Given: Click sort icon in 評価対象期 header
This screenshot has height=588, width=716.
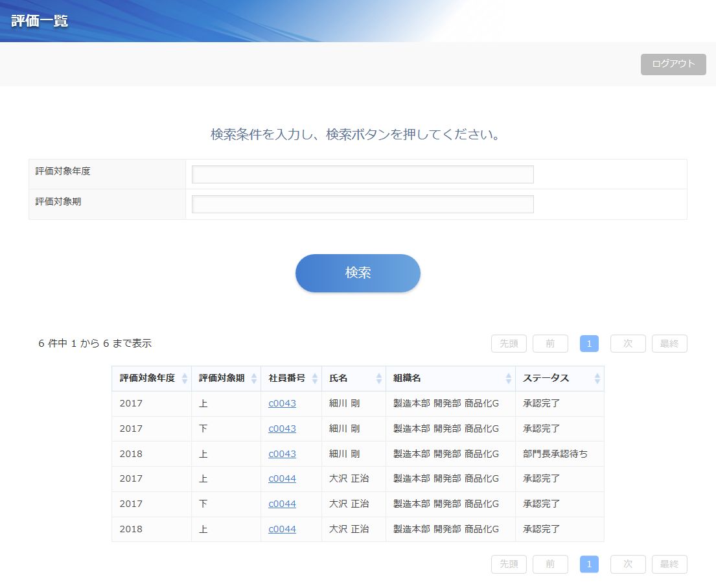Looking at the screenshot, I should tap(254, 379).
